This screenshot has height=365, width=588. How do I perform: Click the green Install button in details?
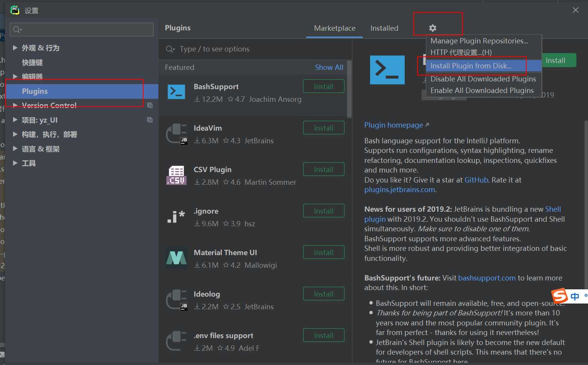tap(559, 60)
